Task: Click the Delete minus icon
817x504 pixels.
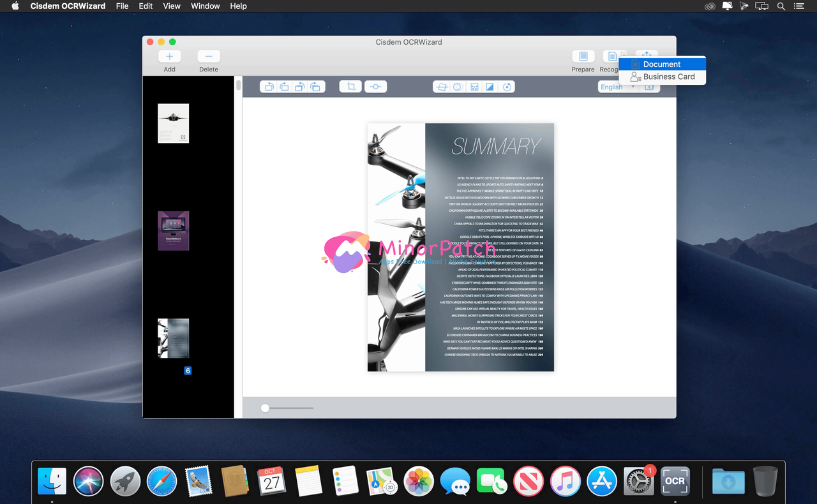Action: pos(209,57)
